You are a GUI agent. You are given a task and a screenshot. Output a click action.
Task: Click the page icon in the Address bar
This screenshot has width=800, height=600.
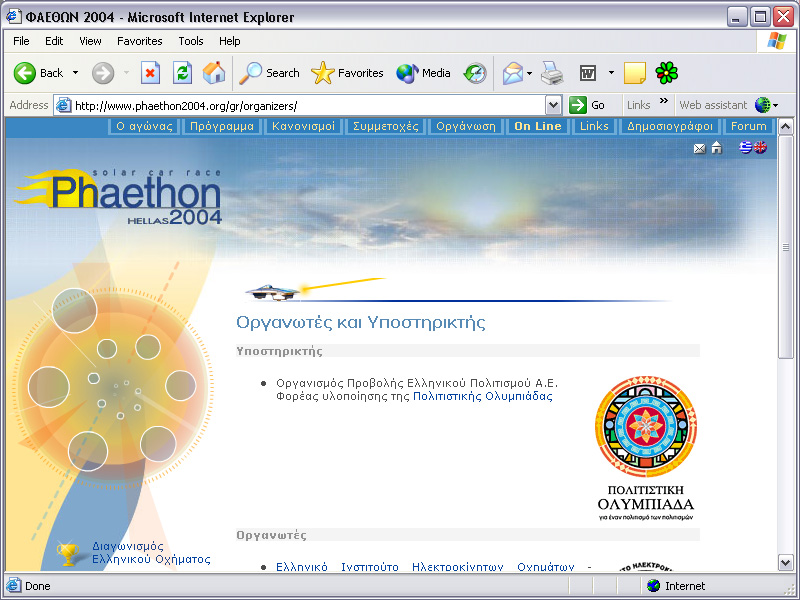tap(63, 106)
